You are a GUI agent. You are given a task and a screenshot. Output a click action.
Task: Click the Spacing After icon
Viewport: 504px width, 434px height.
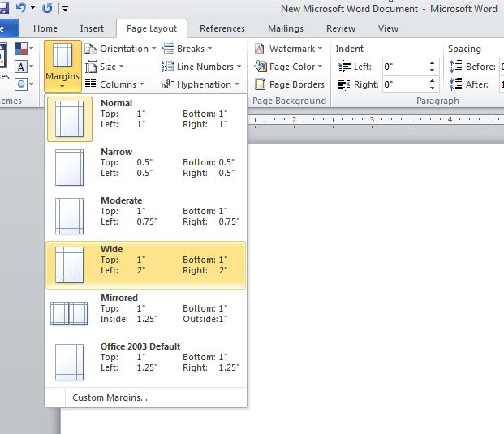point(456,84)
